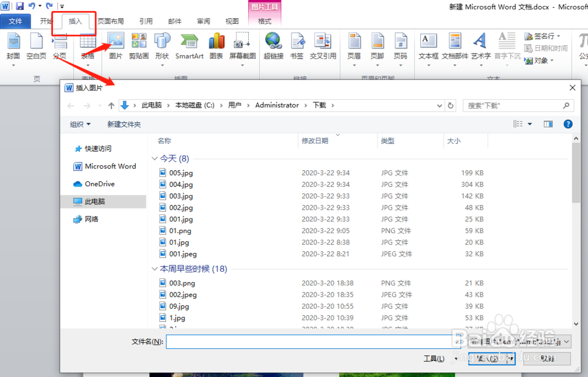Image resolution: width=588 pixels, height=377 pixels.
Task: Switch to the 邮件 tab
Action: tap(175, 21)
